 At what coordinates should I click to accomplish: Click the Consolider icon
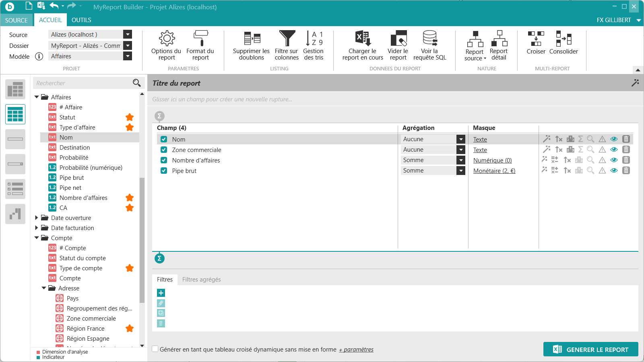[x=563, y=38]
